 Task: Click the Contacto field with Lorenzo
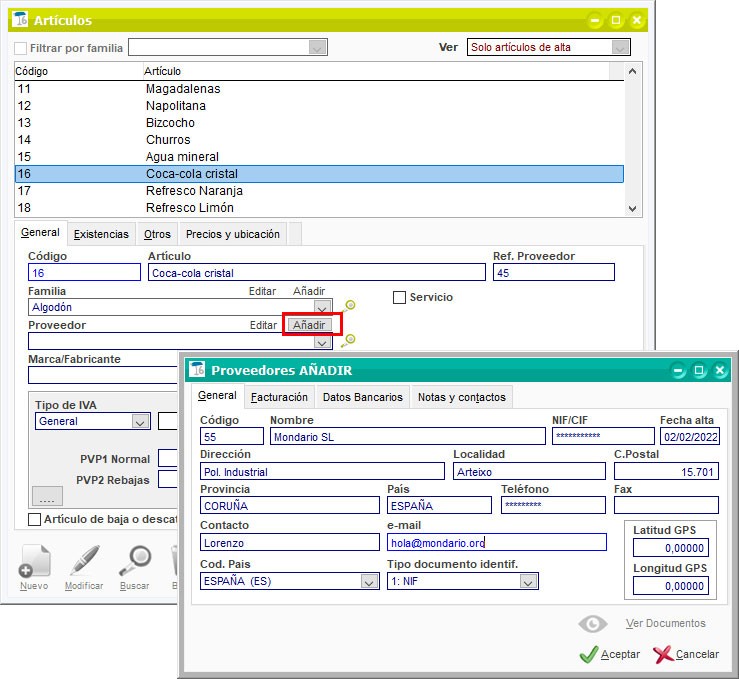point(290,542)
